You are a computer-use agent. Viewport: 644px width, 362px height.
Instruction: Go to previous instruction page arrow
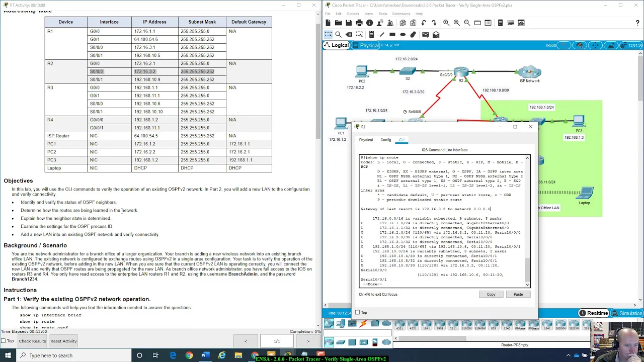(x=246, y=341)
